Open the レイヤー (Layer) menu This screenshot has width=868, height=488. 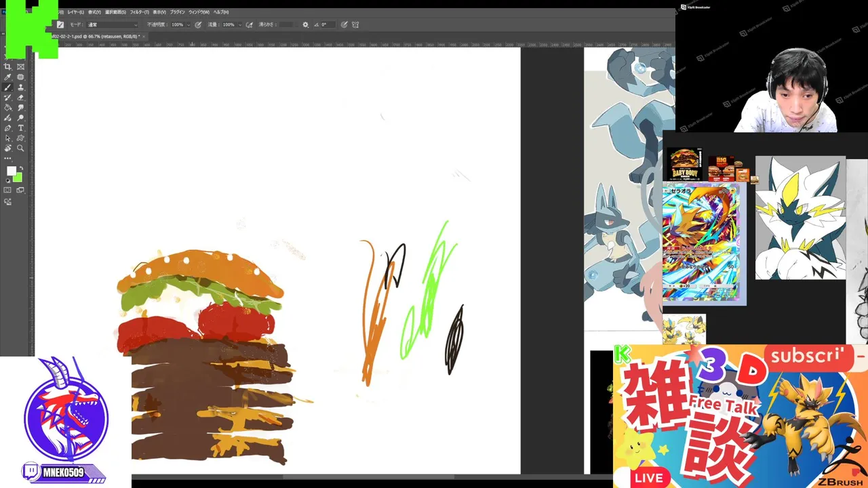(x=75, y=12)
